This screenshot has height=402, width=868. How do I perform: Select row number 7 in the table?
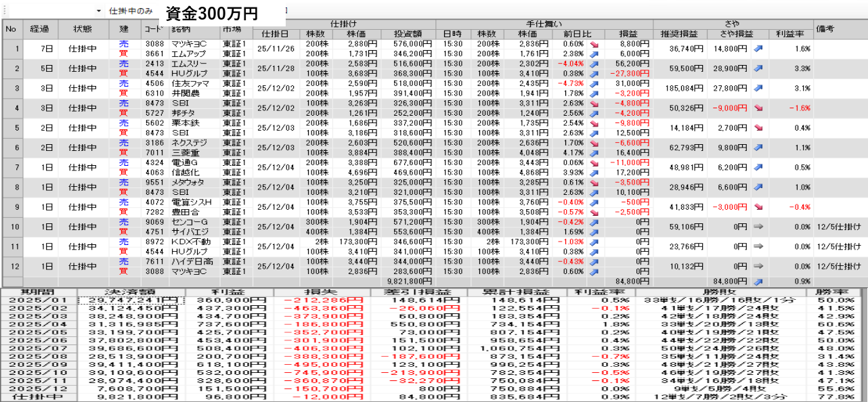[x=12, y=167]
